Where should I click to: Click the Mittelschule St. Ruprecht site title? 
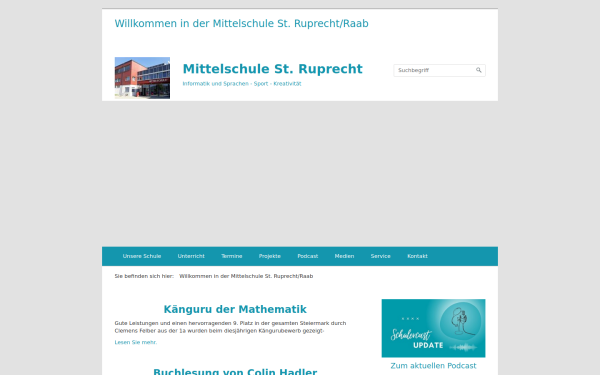272,69
